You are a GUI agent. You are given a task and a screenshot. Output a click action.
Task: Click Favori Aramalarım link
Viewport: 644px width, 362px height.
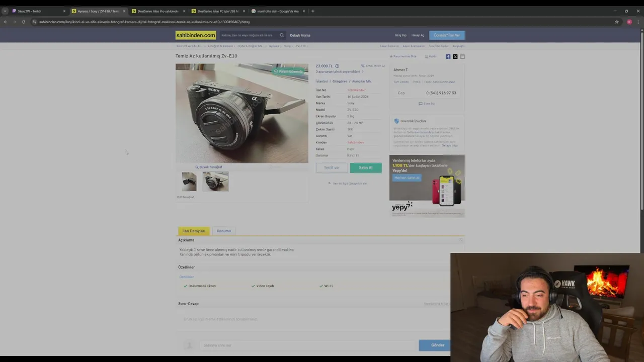coord(414,46)
